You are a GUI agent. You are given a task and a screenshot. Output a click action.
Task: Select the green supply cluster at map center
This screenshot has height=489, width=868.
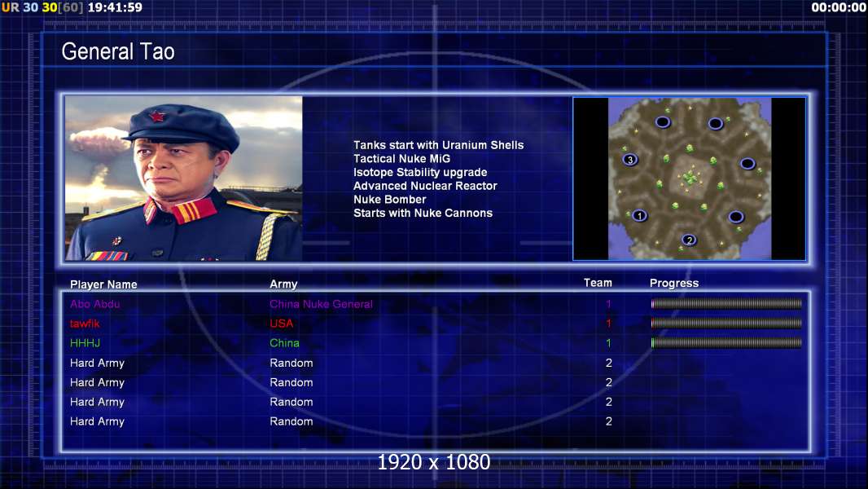[690, 178]
